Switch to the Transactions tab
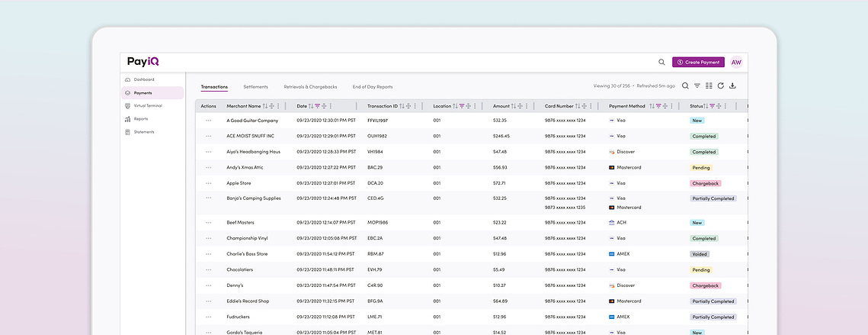 click(214, 87)
